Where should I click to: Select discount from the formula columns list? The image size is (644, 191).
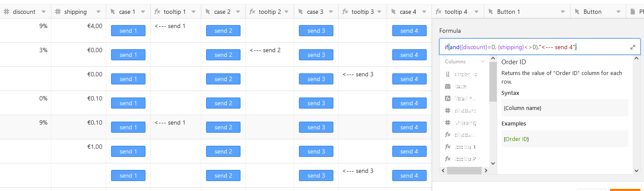click(465, 110)
